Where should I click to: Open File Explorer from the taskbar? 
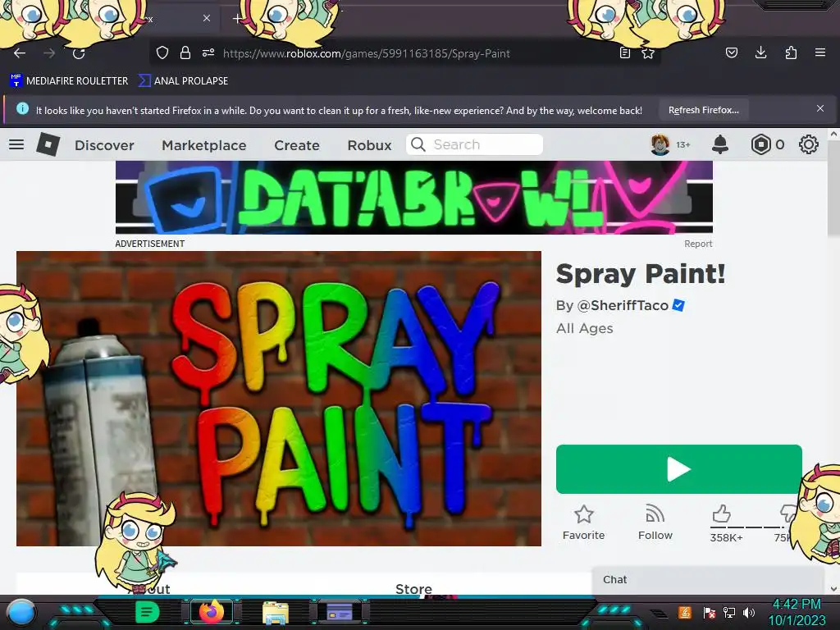tap(276, 613)
